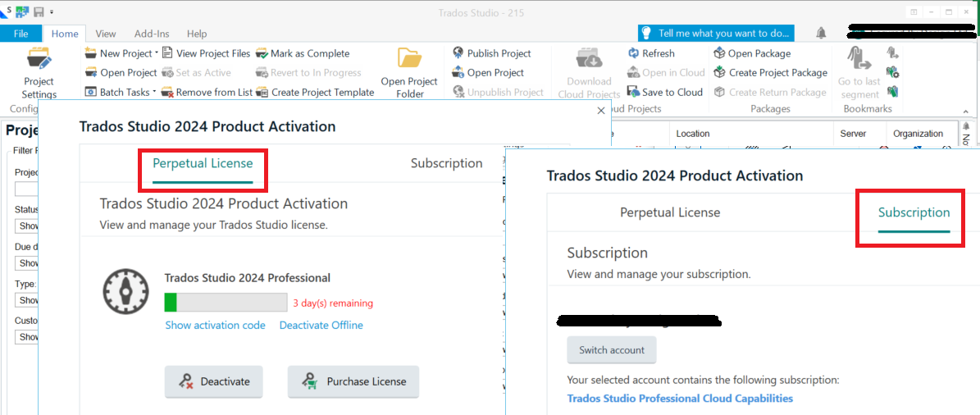Expand the New Project dropdown arrow
This screenshot has height=415, width=980.
click(x=157, y=53)
